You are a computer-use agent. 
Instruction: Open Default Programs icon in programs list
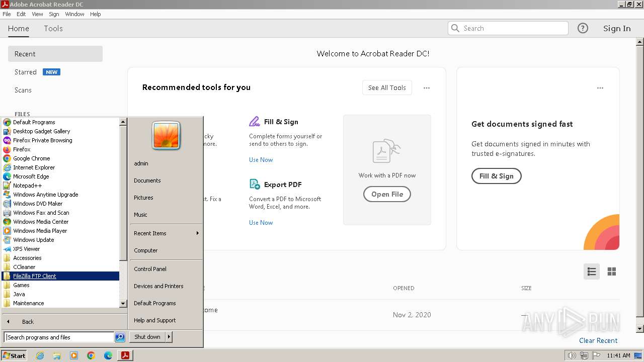click(x=7, y=122)
